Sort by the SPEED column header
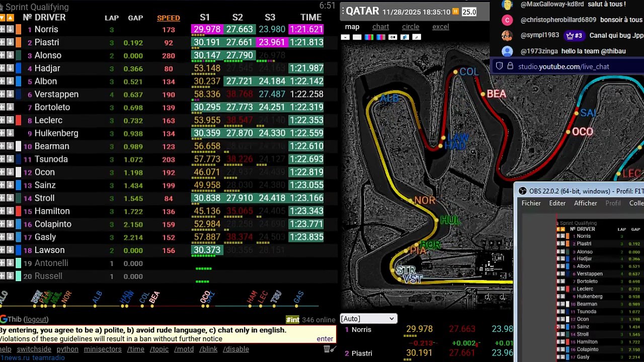Screen dimensions: 644x362 point(168,18)
